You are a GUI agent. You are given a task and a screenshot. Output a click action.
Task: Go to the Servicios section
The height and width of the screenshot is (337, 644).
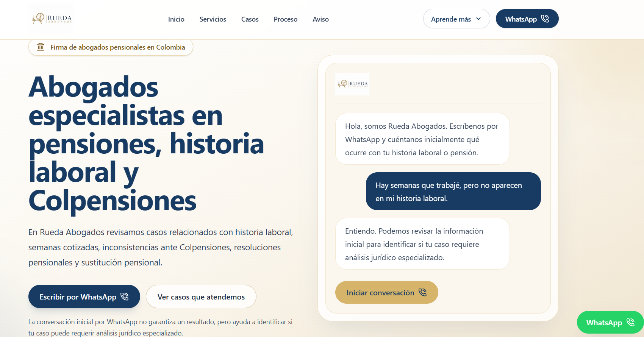(x=213, y=19)
